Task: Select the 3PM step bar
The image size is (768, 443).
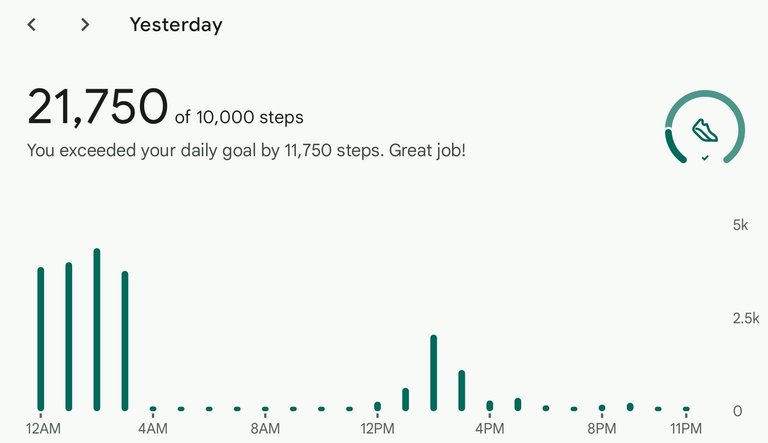Action: coord(461,390)
